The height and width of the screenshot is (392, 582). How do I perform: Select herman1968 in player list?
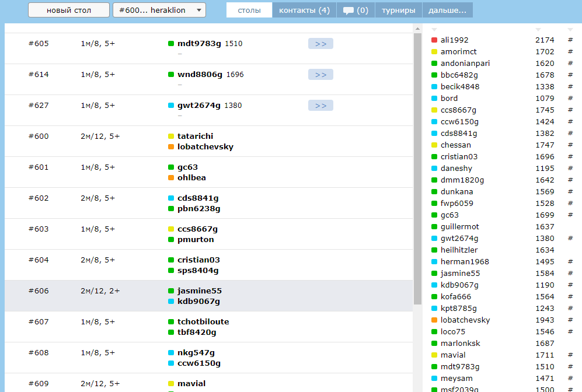(x=465, y=262)
